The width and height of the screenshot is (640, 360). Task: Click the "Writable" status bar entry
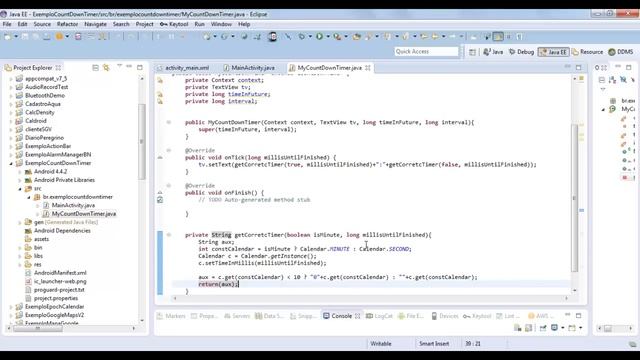381,344
